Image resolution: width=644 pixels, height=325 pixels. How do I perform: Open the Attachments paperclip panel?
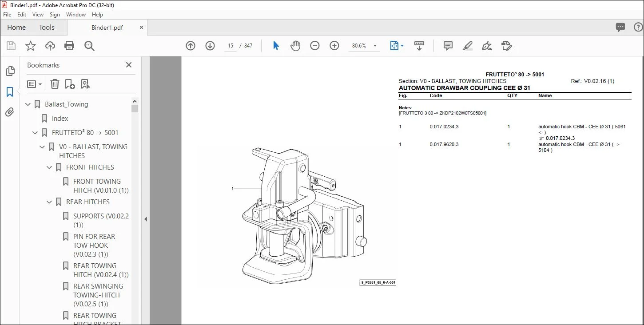pos(10,112)
